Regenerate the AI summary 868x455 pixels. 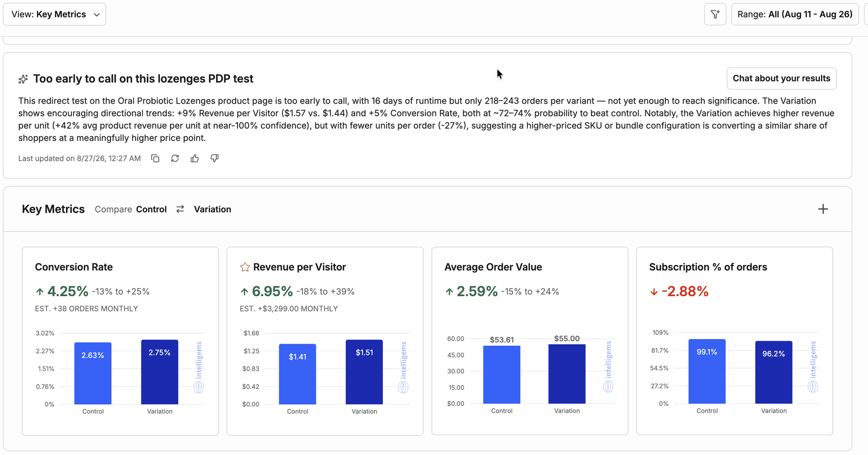[175, 158]
